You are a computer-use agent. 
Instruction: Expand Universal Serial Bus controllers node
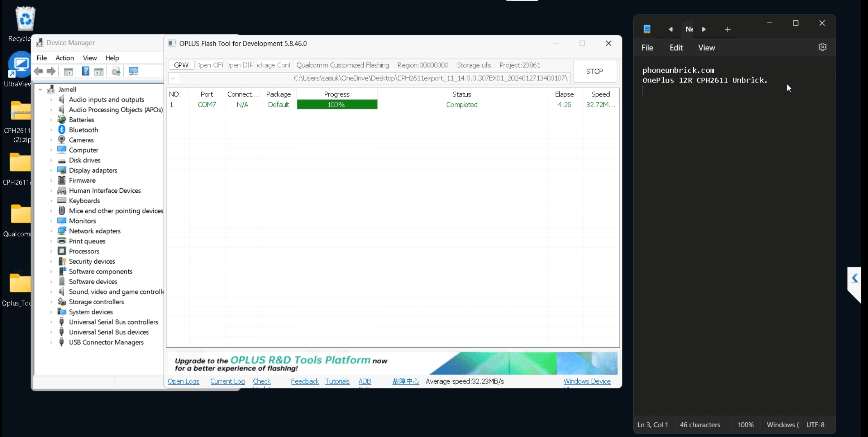[51, 322]
